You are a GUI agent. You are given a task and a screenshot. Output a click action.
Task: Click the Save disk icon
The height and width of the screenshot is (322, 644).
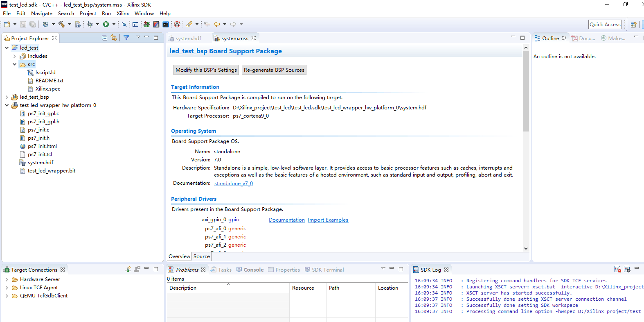[23, 24]
